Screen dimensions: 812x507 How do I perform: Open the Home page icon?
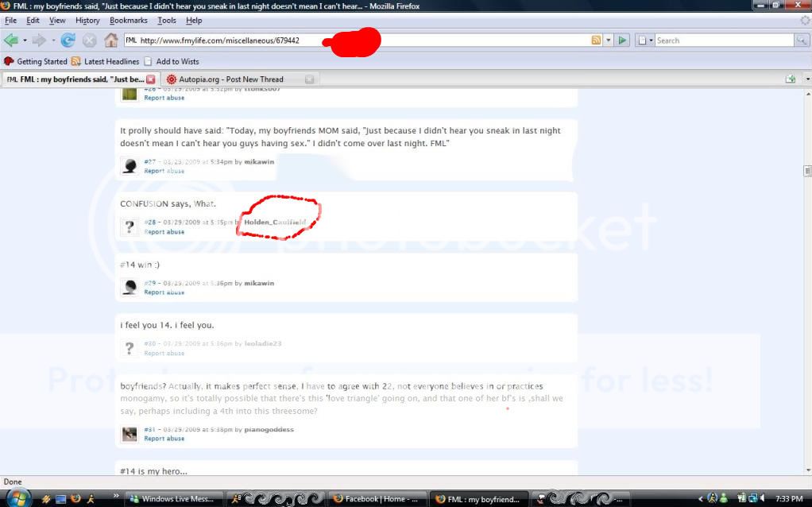pos(110,40)
